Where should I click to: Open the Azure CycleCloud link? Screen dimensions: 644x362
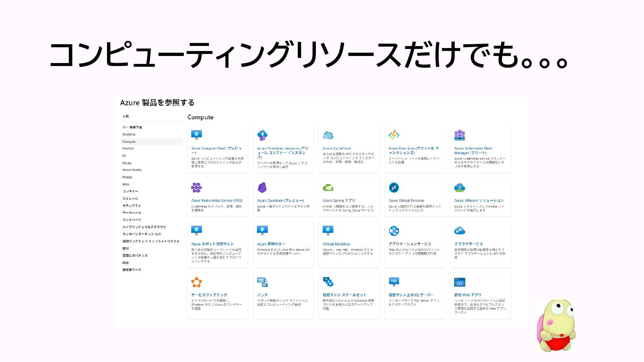click(337, 148)
